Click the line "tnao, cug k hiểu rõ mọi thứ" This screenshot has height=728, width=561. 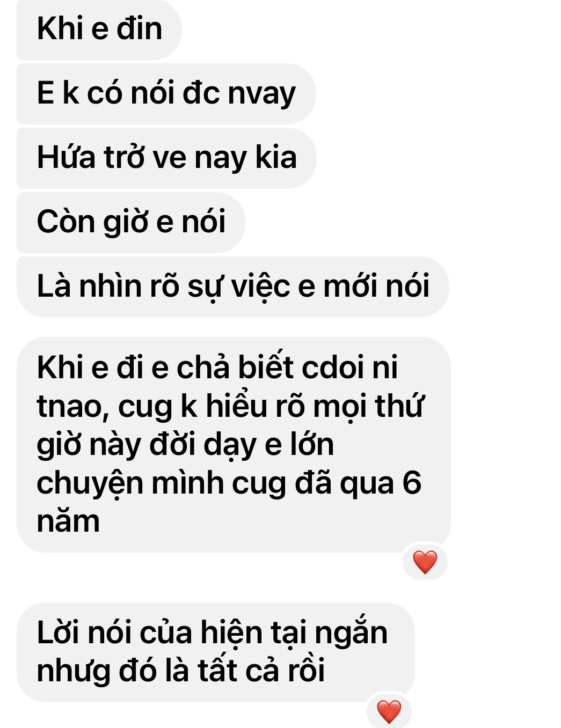(x=230, y=407)
